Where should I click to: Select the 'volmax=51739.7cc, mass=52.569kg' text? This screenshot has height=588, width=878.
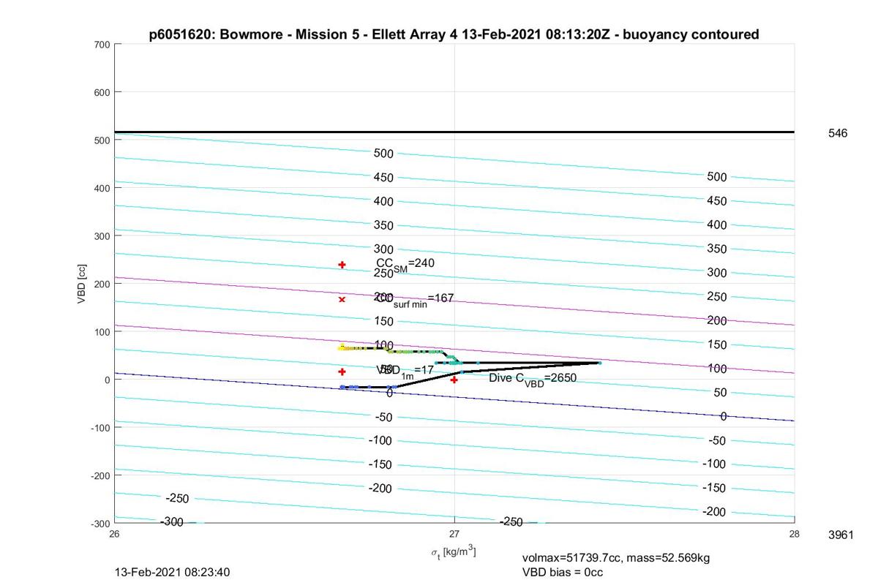click(616, 558)
